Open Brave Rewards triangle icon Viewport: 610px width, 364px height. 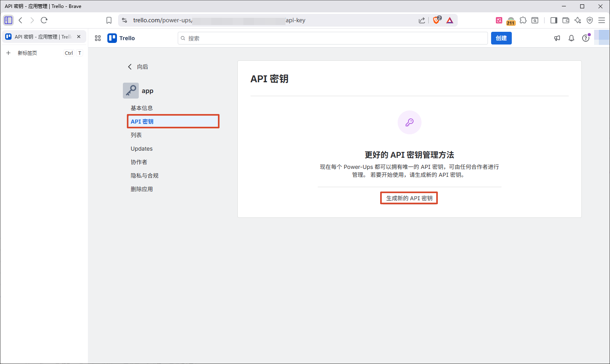[x=450, y=20]
